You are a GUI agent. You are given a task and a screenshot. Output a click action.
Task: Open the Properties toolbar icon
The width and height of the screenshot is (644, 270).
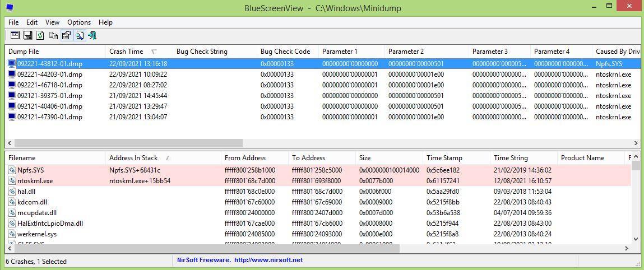tap(66, 35)
